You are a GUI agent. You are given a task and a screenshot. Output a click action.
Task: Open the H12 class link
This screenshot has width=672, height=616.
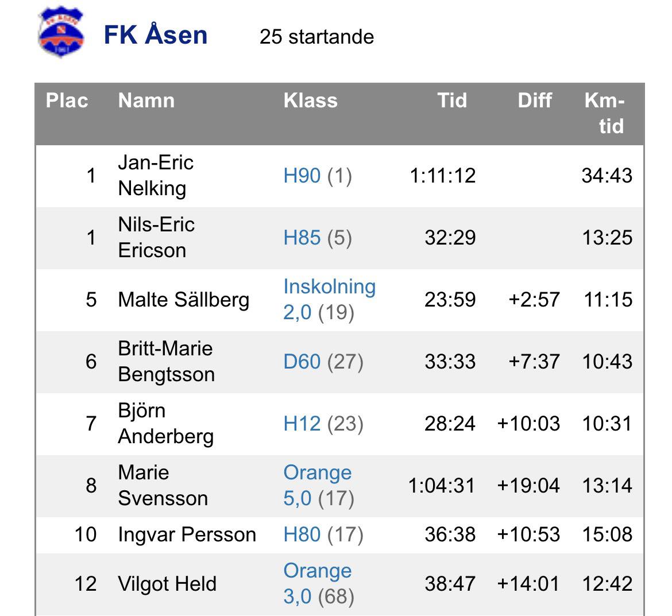[x=302, y=424]
